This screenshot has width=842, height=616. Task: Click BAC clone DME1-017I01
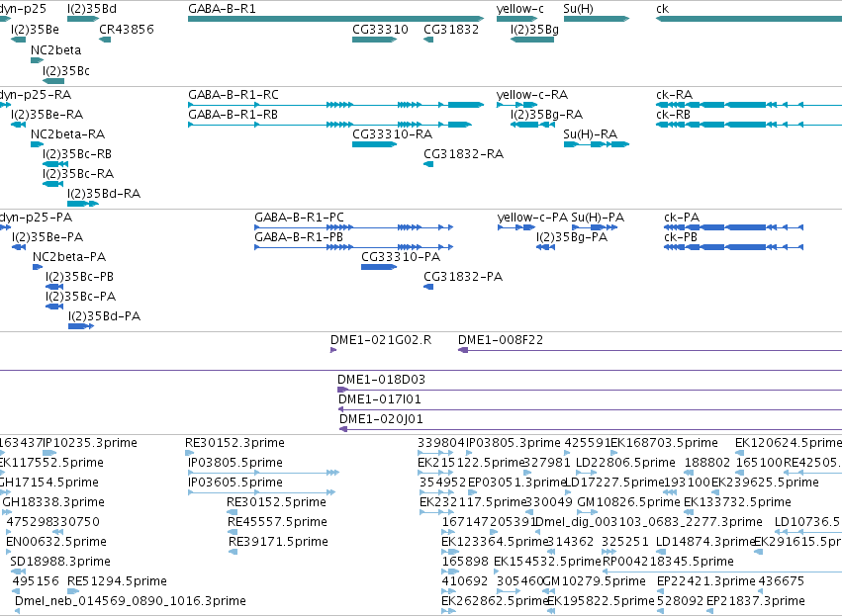380,400
